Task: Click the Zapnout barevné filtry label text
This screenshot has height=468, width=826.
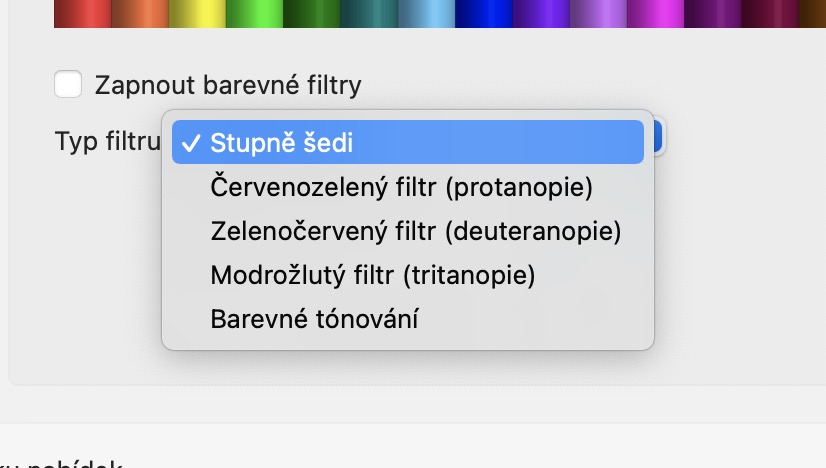Action: (227, 85)
